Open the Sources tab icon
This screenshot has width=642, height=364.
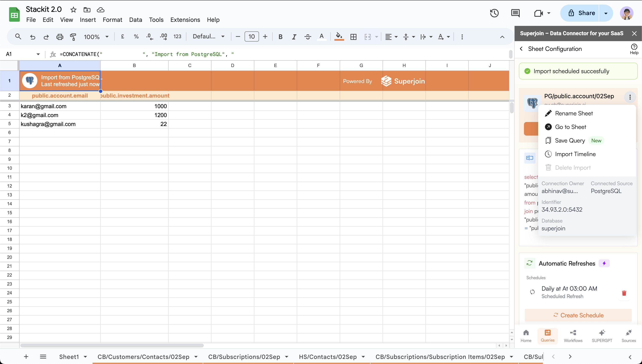pos(628,336)
